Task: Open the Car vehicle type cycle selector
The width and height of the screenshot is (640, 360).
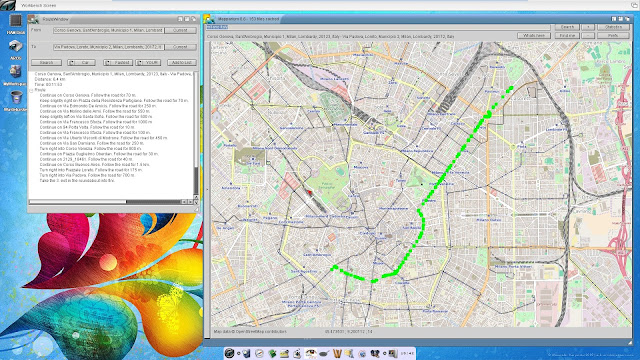Action: pyautogui.click(x=82, y=62)
